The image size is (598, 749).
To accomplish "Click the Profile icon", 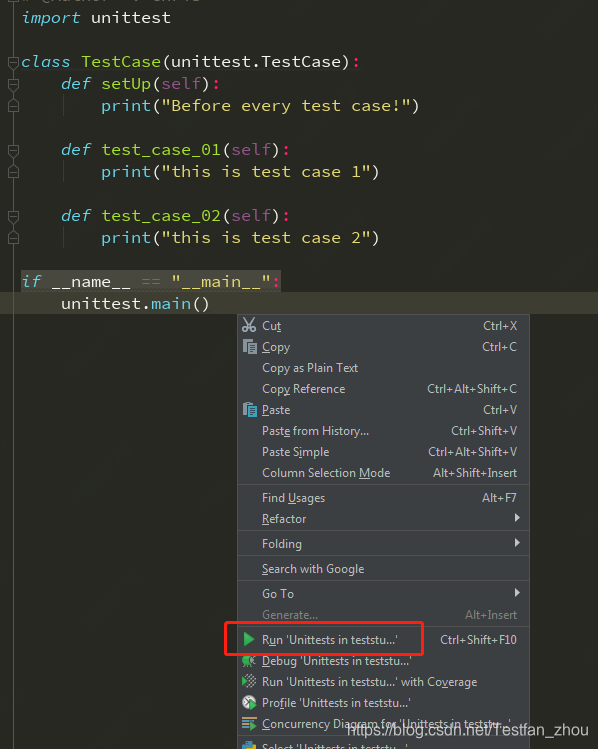I will pos(249,703).
